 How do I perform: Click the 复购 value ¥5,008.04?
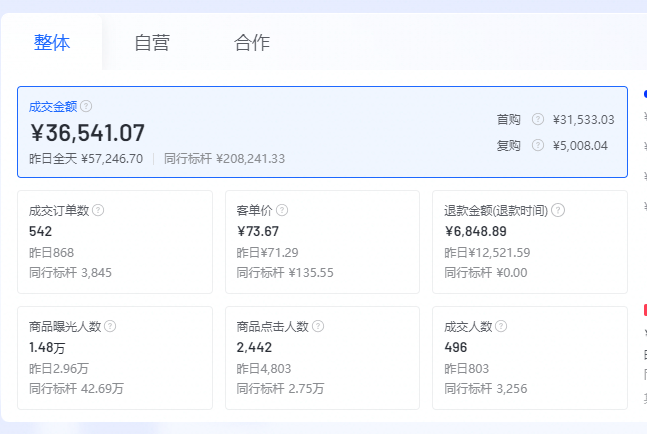point(580,146)
